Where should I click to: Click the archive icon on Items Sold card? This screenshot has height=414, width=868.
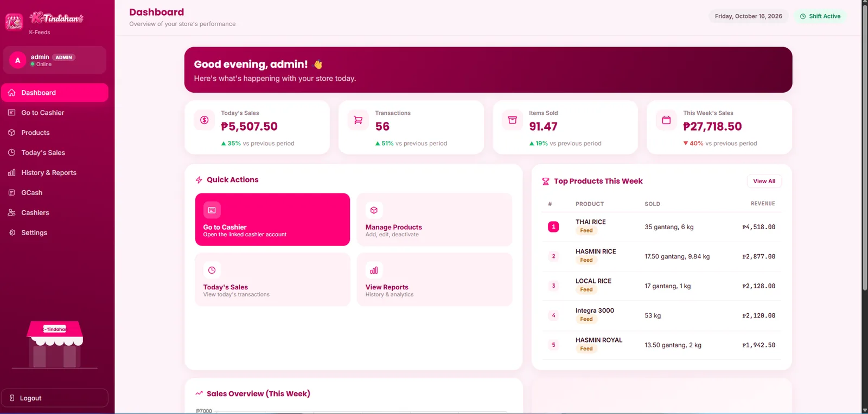pyautogui.click(x=512, y=120)
